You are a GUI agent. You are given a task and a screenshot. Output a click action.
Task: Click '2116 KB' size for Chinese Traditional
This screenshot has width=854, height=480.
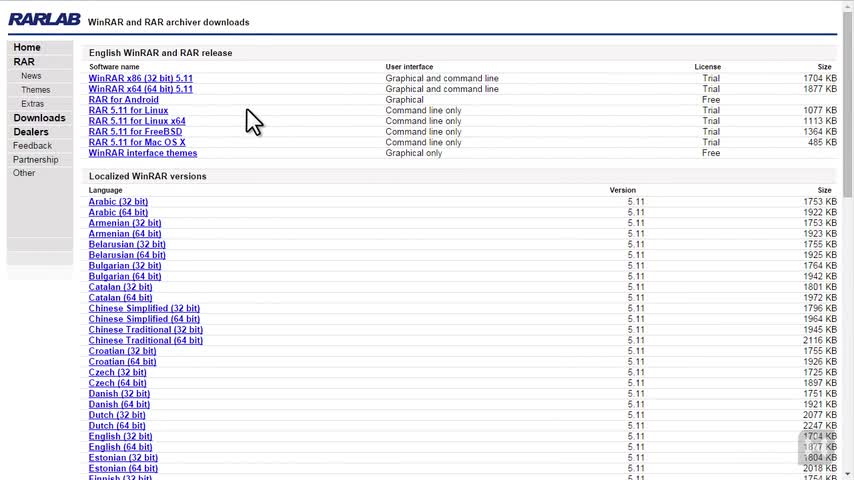(x=820, y=340)
